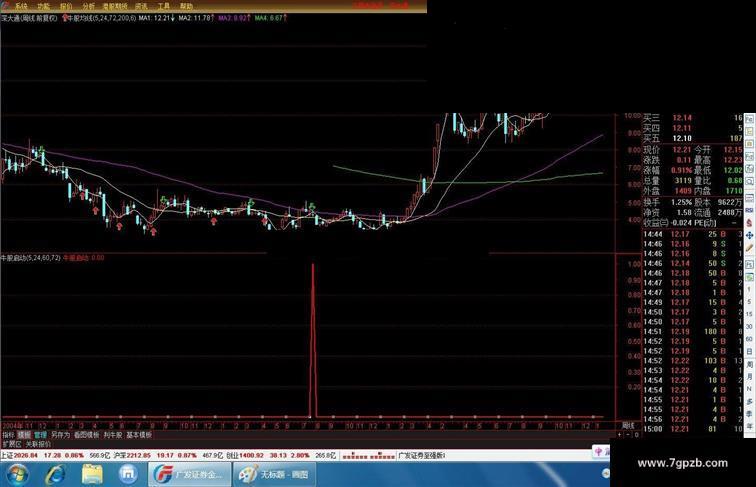Click the blue round browser icon on taskbar

pos(128,474)
